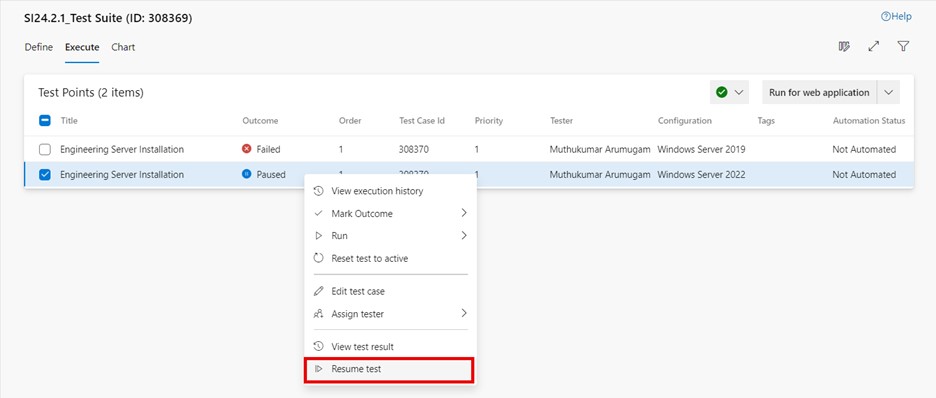Viewport: 936px width, 398px height.
Task: Click the blue Paused outcome icon
Action: 247,174
